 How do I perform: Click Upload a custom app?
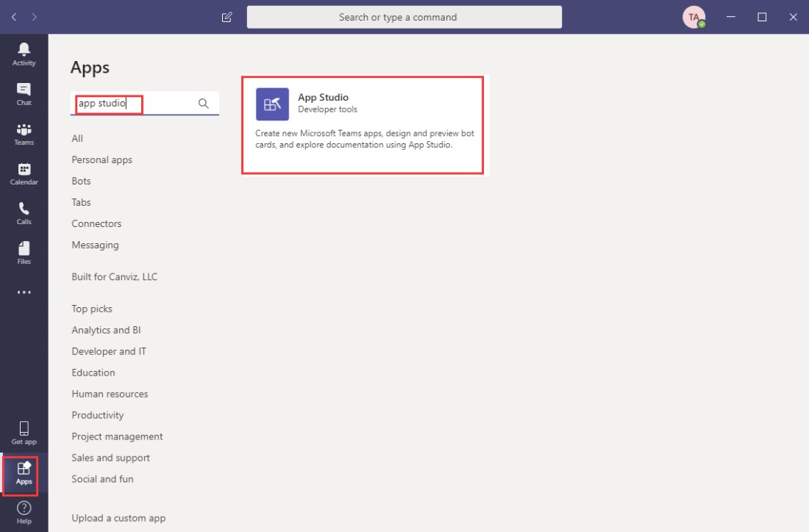coord(118,518)
